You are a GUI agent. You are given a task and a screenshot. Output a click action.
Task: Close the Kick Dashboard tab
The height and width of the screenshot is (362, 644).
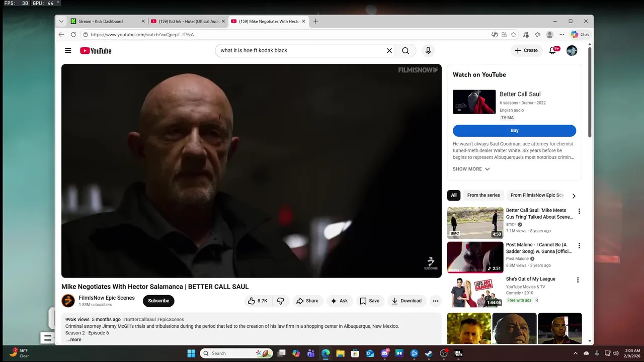click(143, 21)
